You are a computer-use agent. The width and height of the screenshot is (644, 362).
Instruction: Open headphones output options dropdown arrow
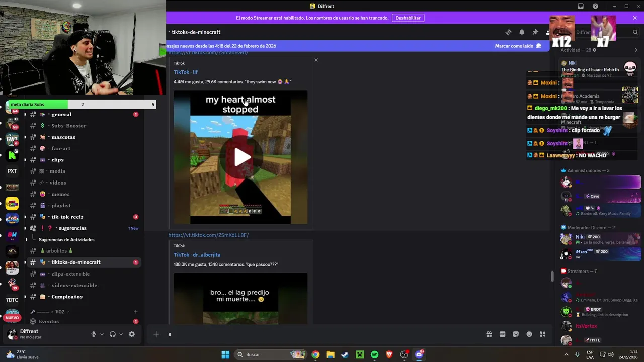click(x=121, y=334)
